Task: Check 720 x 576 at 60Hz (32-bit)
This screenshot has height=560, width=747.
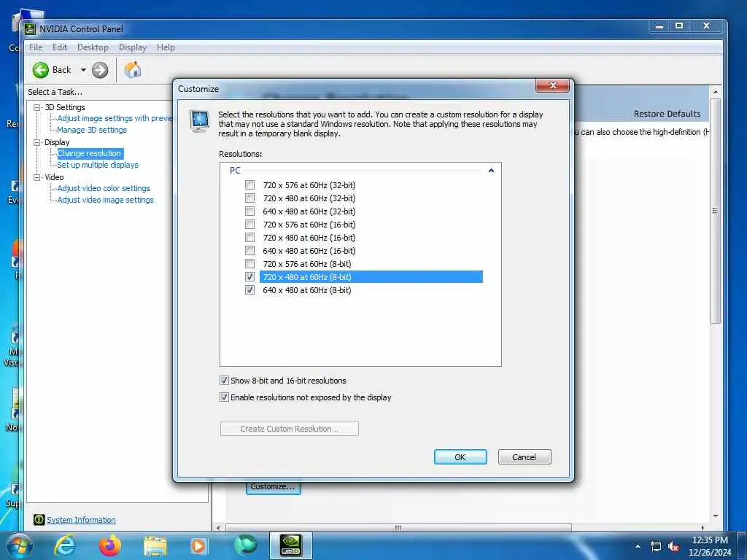Action: pyautogui.click(x=249, y=184)
